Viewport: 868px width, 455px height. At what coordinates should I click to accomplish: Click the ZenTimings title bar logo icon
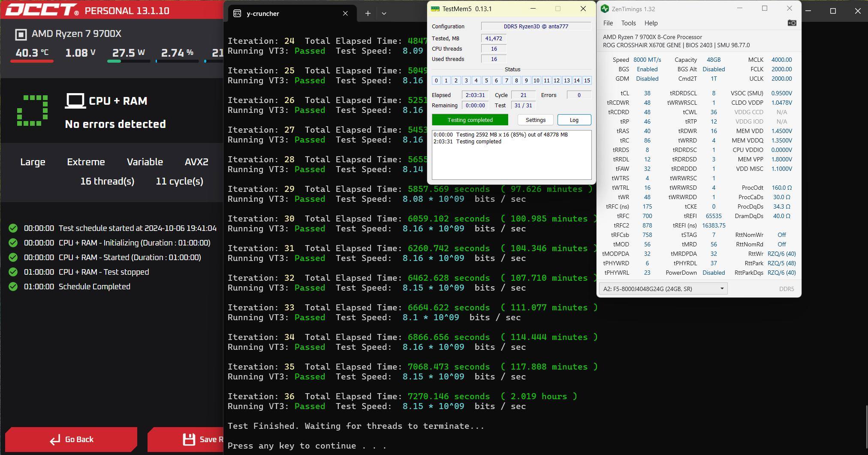[x=605, y=9]
